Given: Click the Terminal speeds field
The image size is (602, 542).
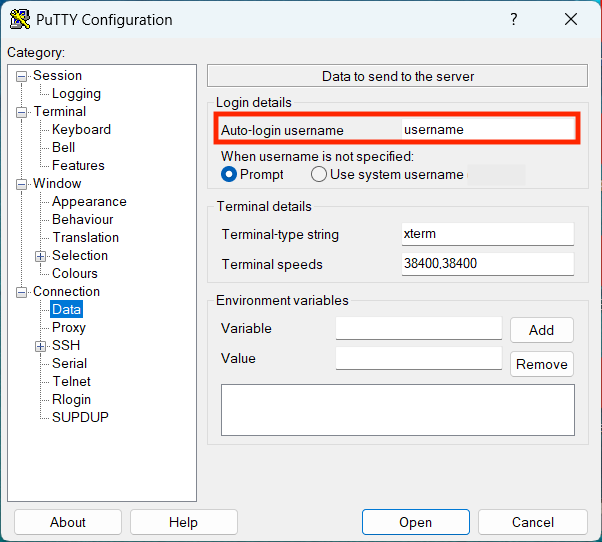Looking at the screenshot, I should point(488,264).
